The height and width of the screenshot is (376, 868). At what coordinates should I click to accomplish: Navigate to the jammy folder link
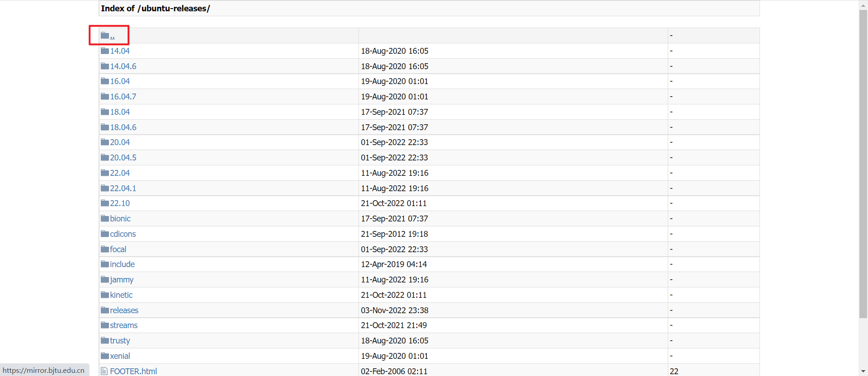(x=122, y=280)
